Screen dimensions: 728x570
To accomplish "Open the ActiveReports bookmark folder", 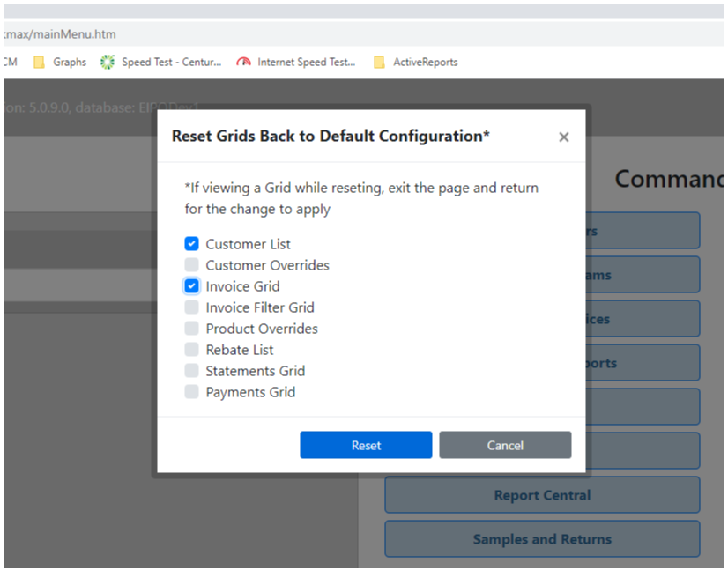I will coord(415,63).
